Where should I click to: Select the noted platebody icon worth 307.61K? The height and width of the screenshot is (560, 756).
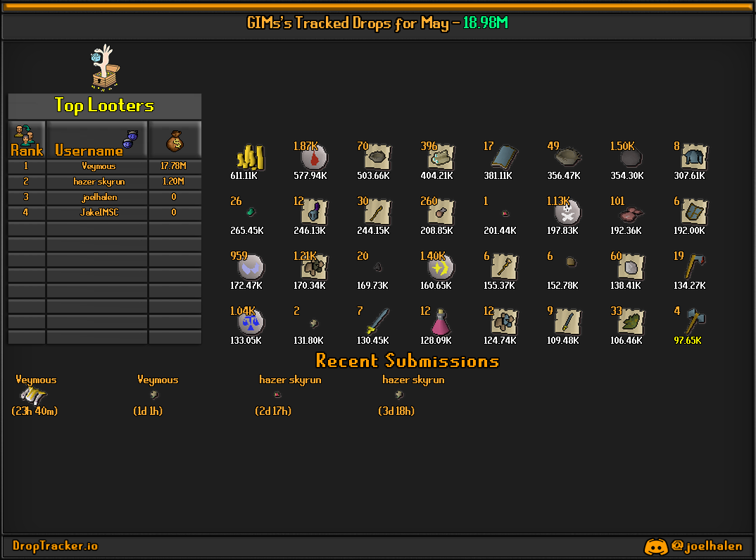pos(694,157)
